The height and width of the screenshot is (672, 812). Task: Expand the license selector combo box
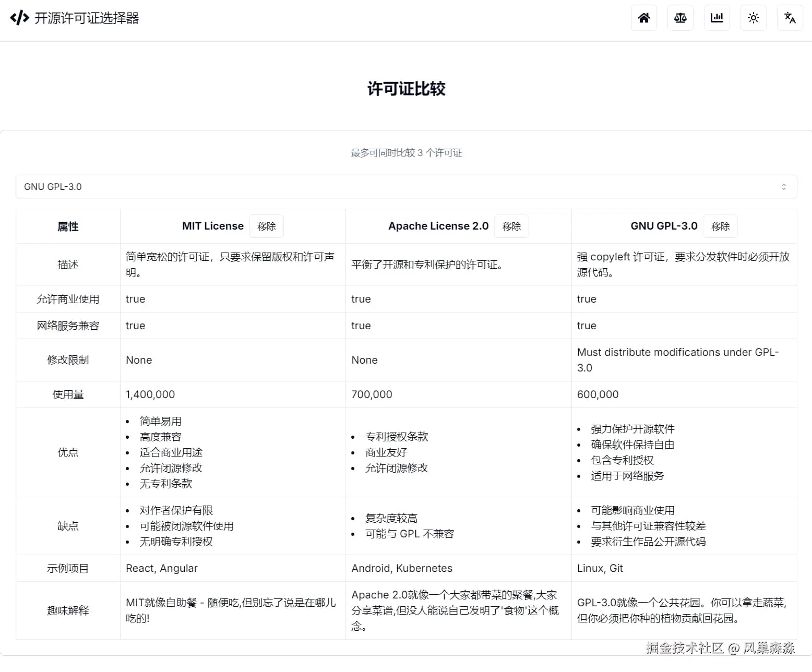(x=407, y=186)
